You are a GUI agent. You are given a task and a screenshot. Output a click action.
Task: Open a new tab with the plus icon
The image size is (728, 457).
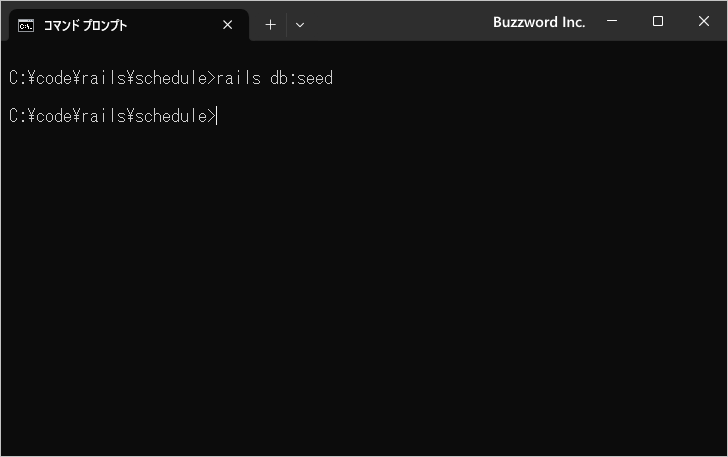(x=270, y=25)
